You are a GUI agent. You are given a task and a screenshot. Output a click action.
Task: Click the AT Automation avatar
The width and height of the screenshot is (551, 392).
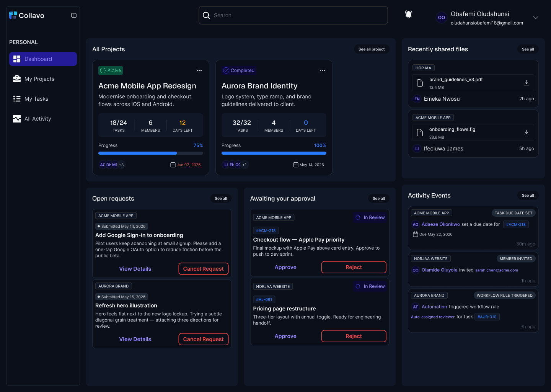click(416, 307)
